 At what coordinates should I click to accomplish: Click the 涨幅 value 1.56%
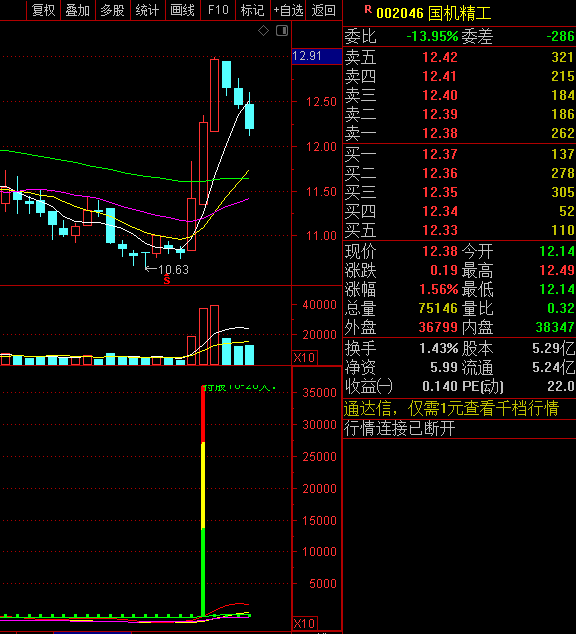[439, 290]
